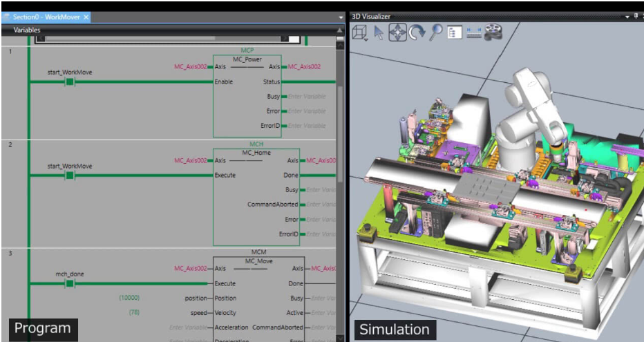The image size is (644, 342).
Task: Click Enter Variable field for MC_Move Active
Action: click(x=323, y=313)
